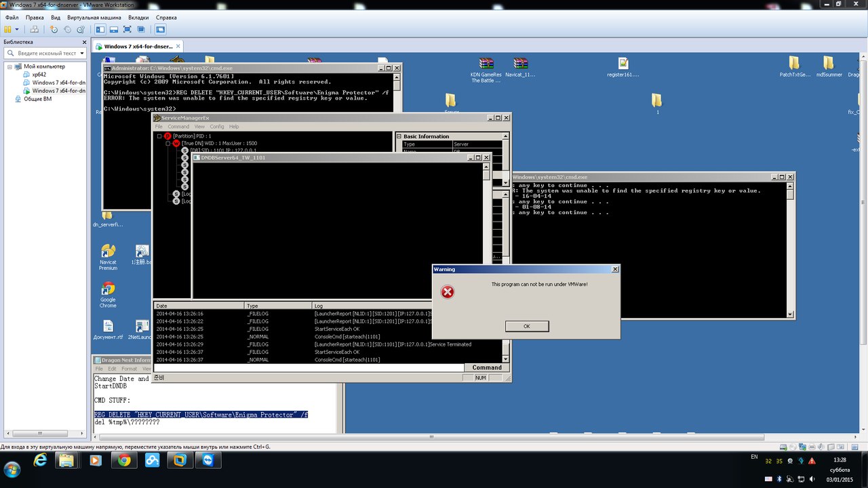Open the Виртуальная машина menu
The width and height of the screenshot is (868, 488).
94,16
